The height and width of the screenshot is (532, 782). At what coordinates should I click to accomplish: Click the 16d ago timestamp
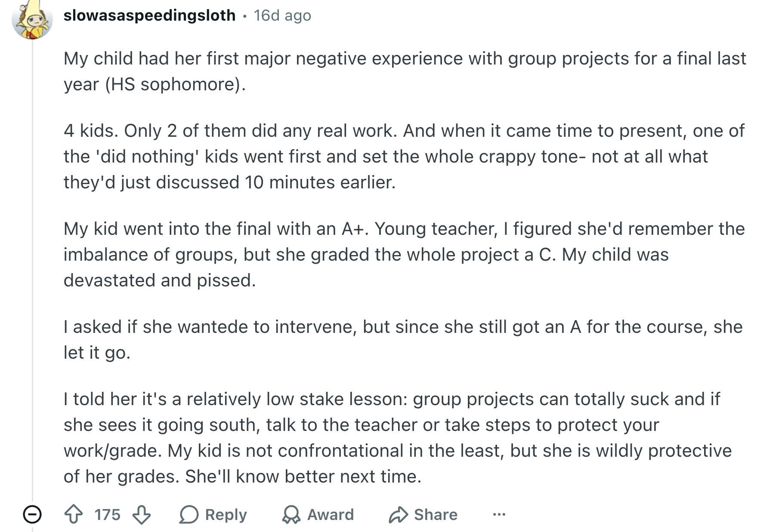282,15
